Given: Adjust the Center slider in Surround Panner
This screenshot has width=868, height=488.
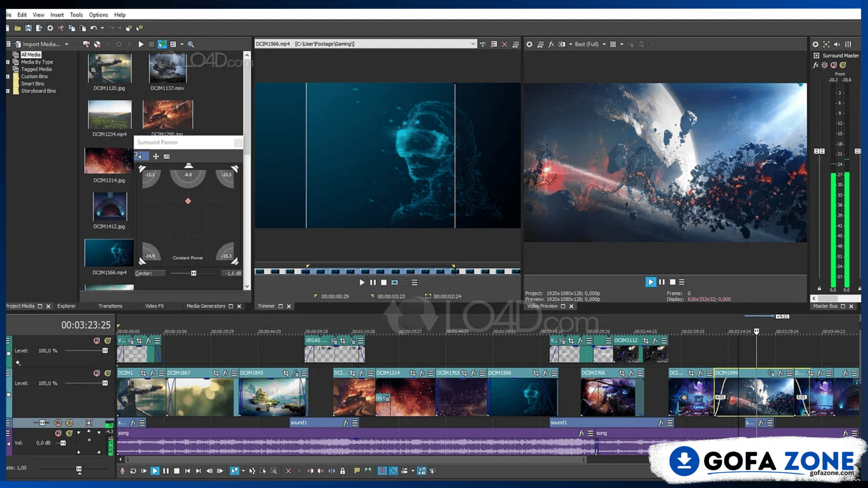Looking at the screenshot, I should (193, 273).
